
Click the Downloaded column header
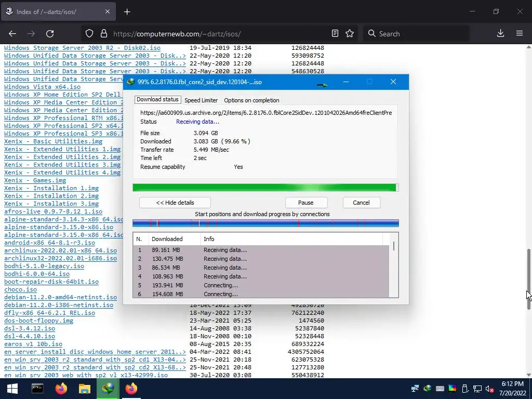coord(175,239)
